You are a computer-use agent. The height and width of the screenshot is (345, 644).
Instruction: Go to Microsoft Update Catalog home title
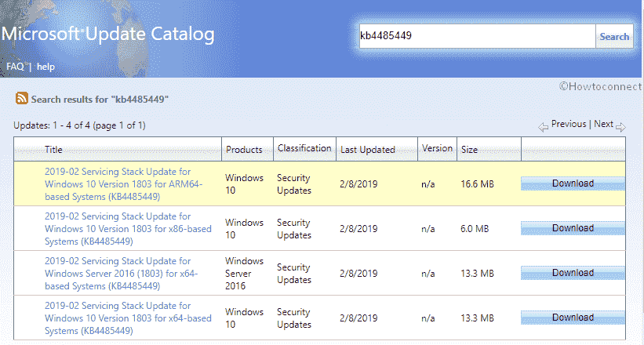(108, 34)
